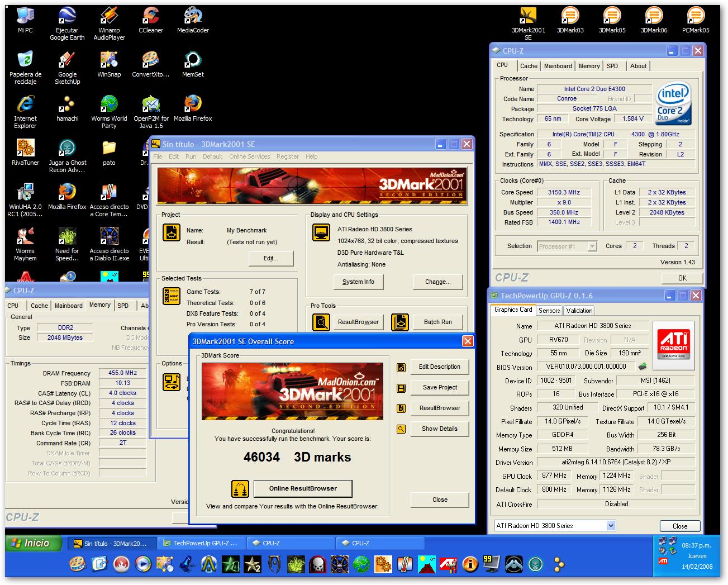
Task: Open Mi PC desktop icon
Action: (x=25, y=20)
